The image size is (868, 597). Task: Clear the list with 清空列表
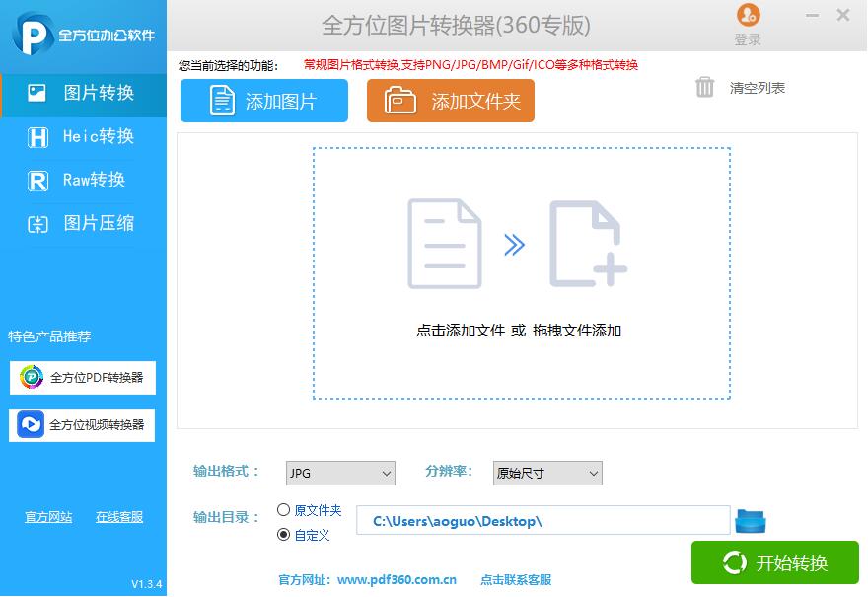(x=757, y=88)
